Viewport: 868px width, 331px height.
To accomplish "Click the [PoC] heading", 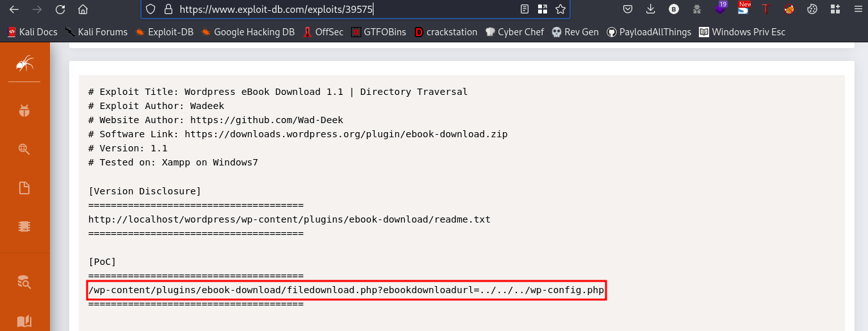I will click(102, 262).
